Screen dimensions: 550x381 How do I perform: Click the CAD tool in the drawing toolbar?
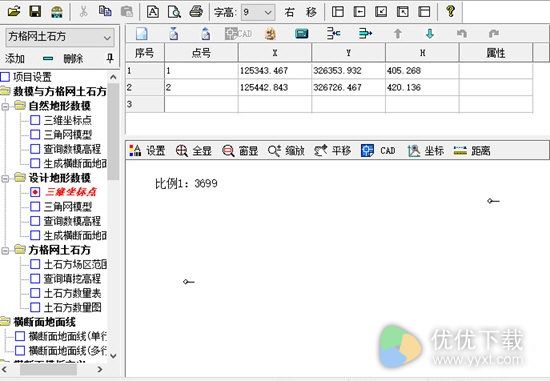[378, 151]
